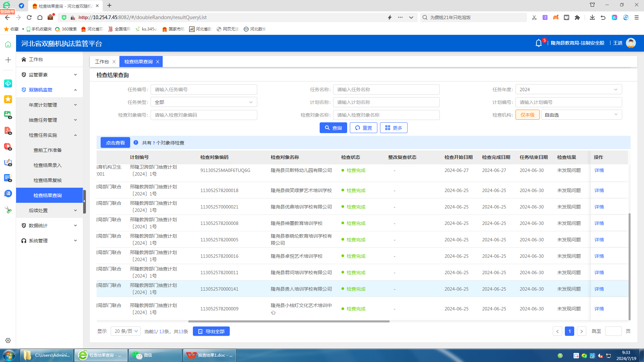The width and height of the screenshot is (644, 362).
Task: Click the 任务编号 input field
Action: 204,89
